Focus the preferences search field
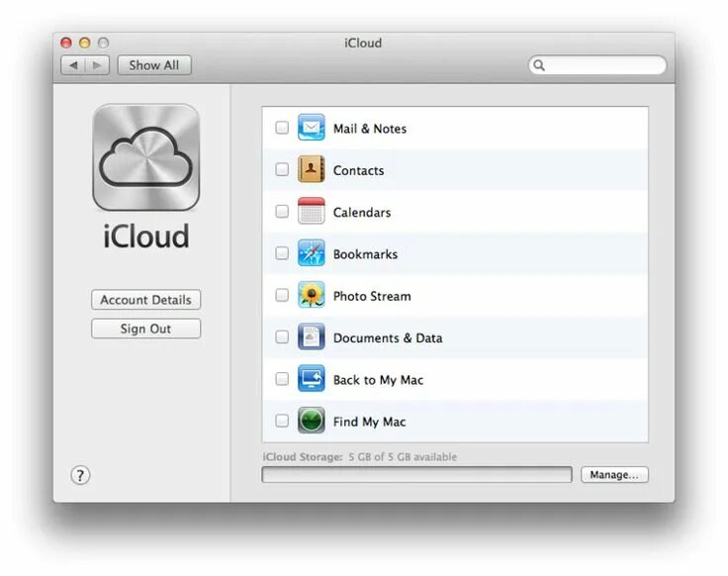Image resolution: width=728 pixels, height=576 pixels. pyautogui.click(x=597, y=65)
